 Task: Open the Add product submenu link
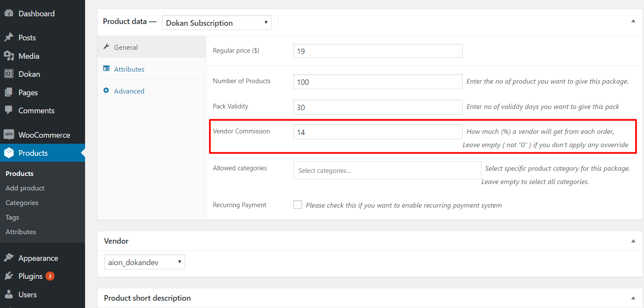[25, 188]
